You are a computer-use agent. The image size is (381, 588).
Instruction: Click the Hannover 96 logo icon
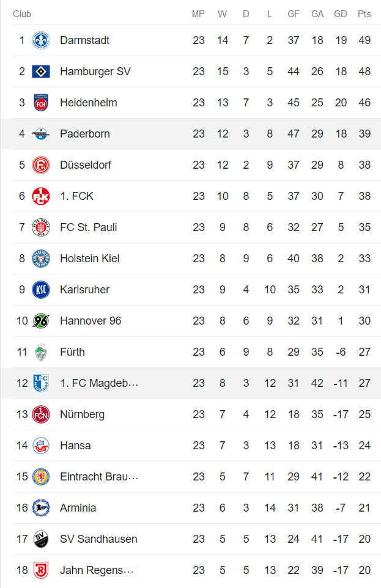pos(41,321)
